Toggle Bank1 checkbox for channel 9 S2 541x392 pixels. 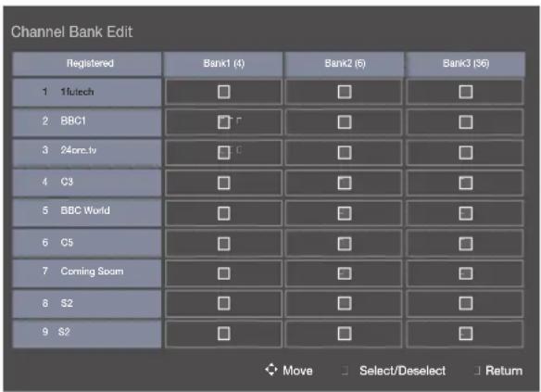224,334
